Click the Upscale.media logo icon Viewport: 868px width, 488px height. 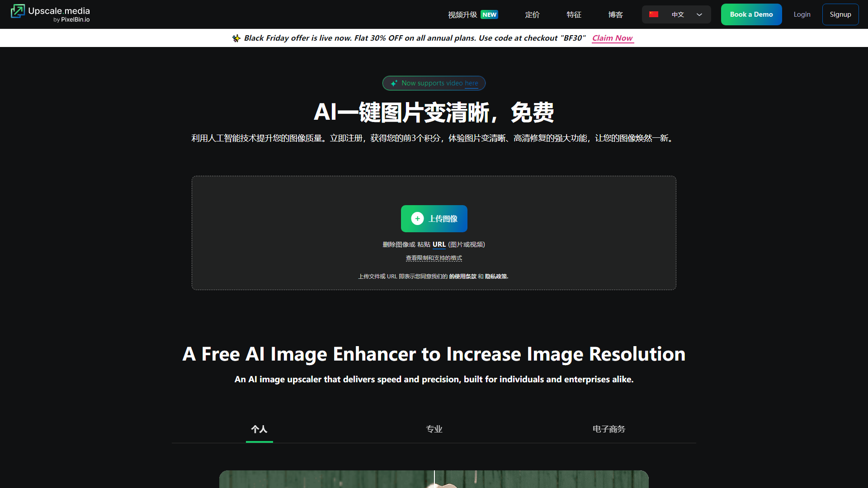(18, 11)
